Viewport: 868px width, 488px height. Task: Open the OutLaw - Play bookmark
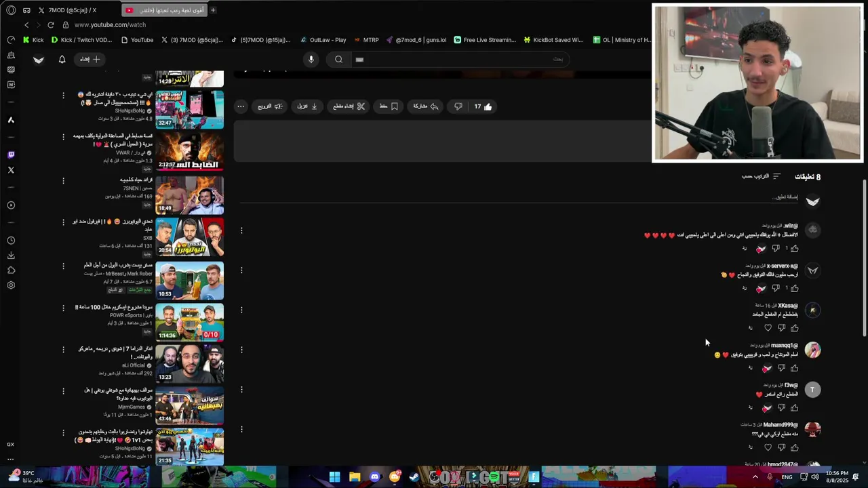(323, 40)
